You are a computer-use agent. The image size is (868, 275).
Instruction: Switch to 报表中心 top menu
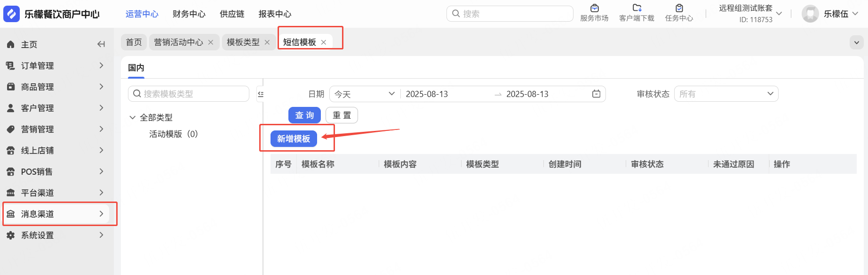[x=275, y=14]
